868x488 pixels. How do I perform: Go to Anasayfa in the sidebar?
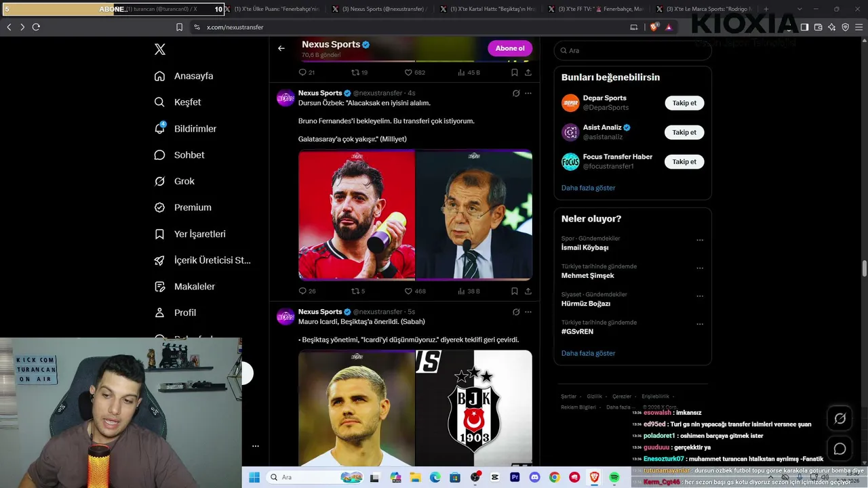(x=184, y=76)
